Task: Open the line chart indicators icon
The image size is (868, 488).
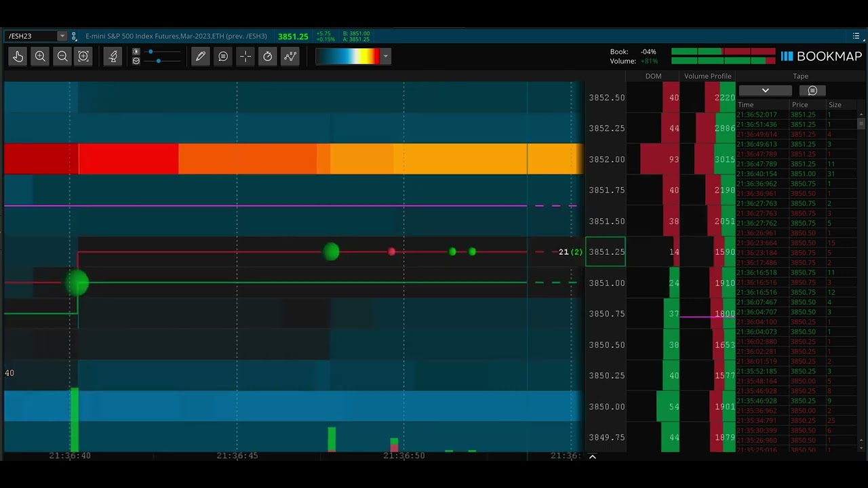Action: (x=290, y=57)
